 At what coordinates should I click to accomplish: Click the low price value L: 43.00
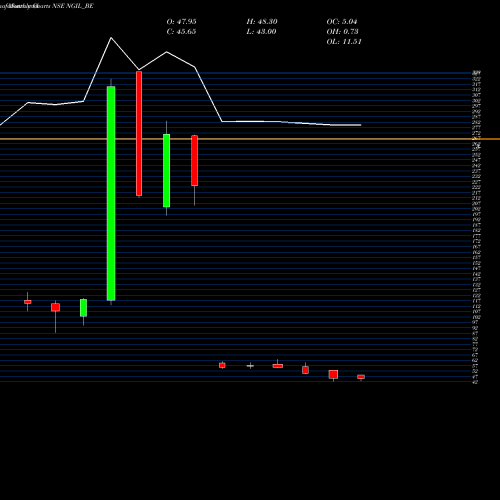click(261, 32)
